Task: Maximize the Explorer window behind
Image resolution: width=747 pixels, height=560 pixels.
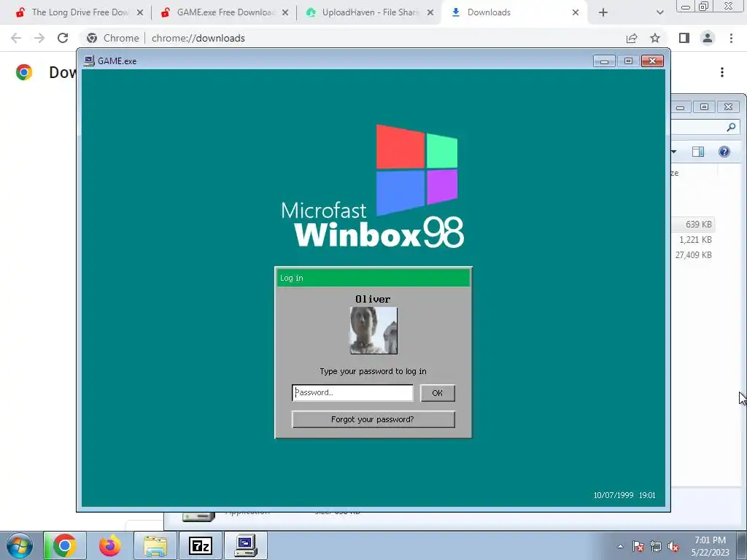Action: click(704, 107)
